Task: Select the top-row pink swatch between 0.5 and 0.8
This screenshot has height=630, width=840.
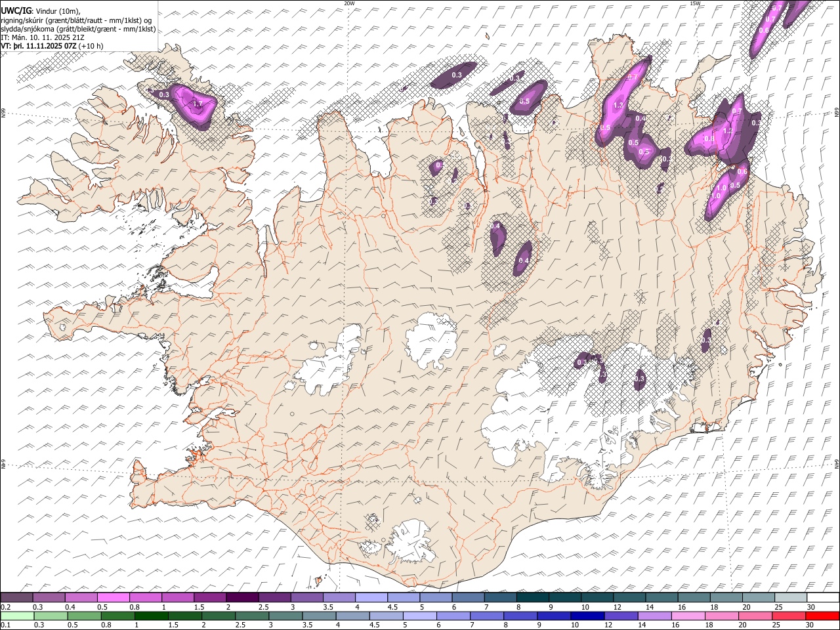Action: pos(114,598)
